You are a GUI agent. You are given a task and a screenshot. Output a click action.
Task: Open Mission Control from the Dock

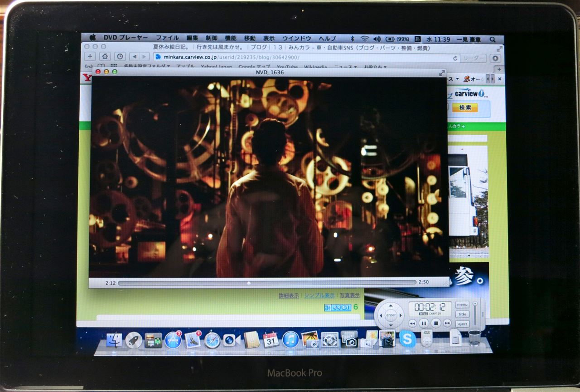point(153,340)
